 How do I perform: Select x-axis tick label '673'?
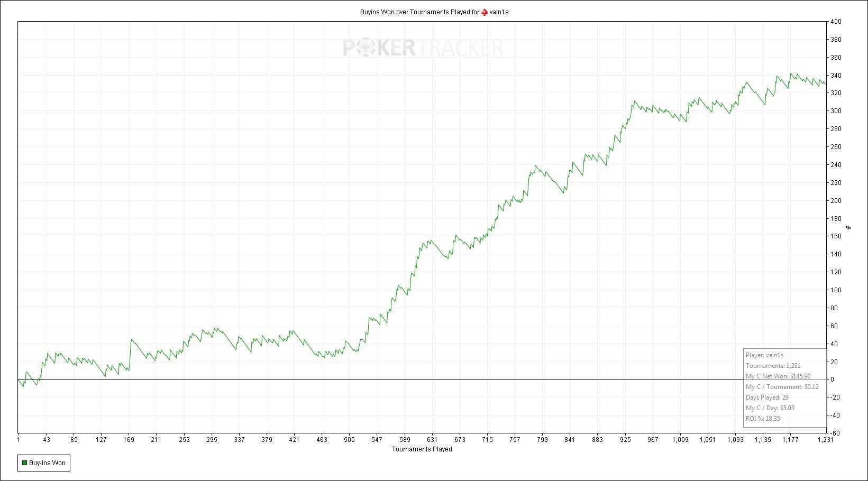coord(460,440)
